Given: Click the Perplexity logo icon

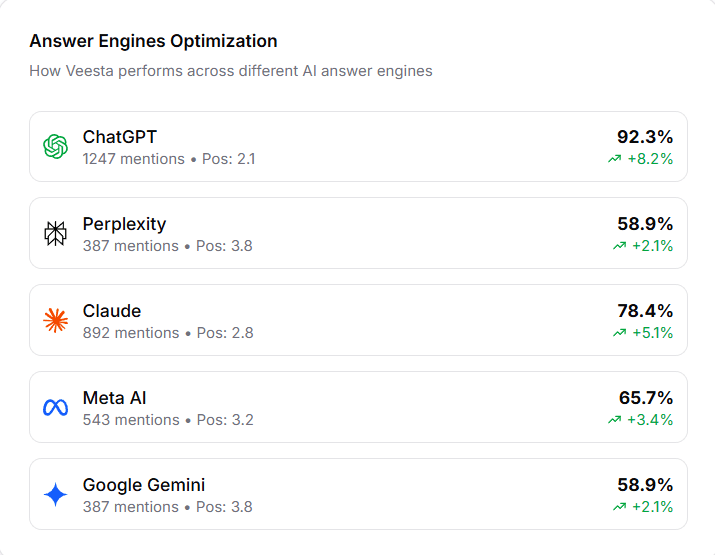Looking at the screenshot, I should (56, 233).
